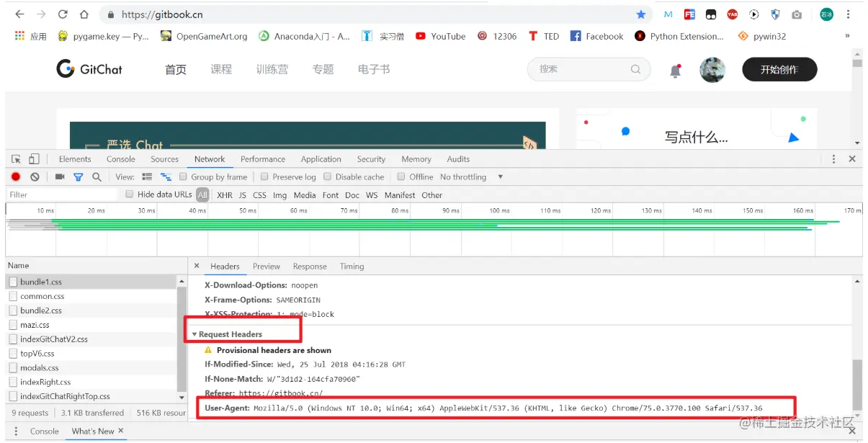Bookmark this page with the star icon
This screenshot has width=868, height=443.
[x=641, y=14]
